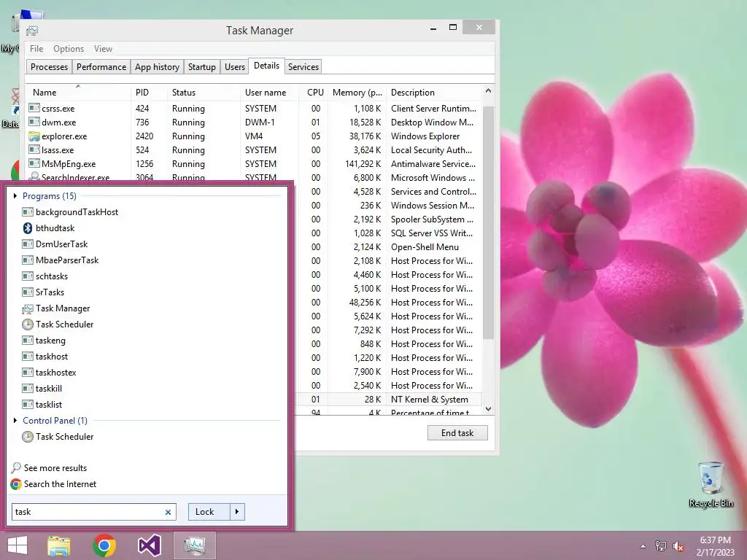Select MsMpEng.exe process row
This screenshot has height=560, width=747.
point(255,164)
